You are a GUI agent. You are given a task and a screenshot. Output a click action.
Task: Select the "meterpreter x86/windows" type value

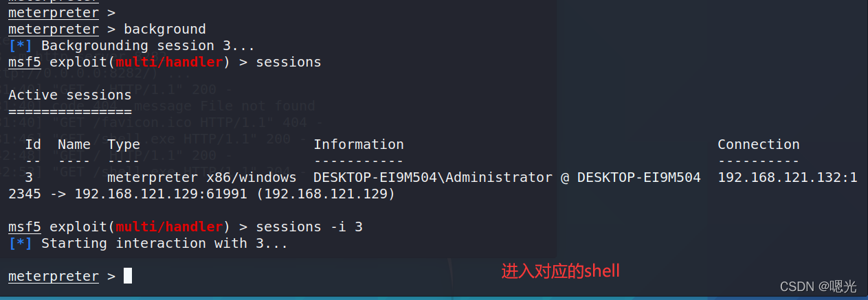click(202, 177)
